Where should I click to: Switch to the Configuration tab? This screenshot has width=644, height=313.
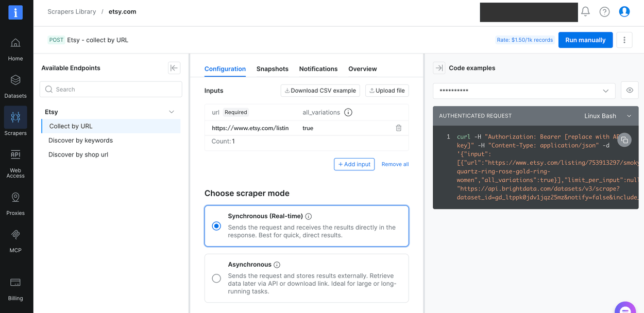(x=225, y=68)
